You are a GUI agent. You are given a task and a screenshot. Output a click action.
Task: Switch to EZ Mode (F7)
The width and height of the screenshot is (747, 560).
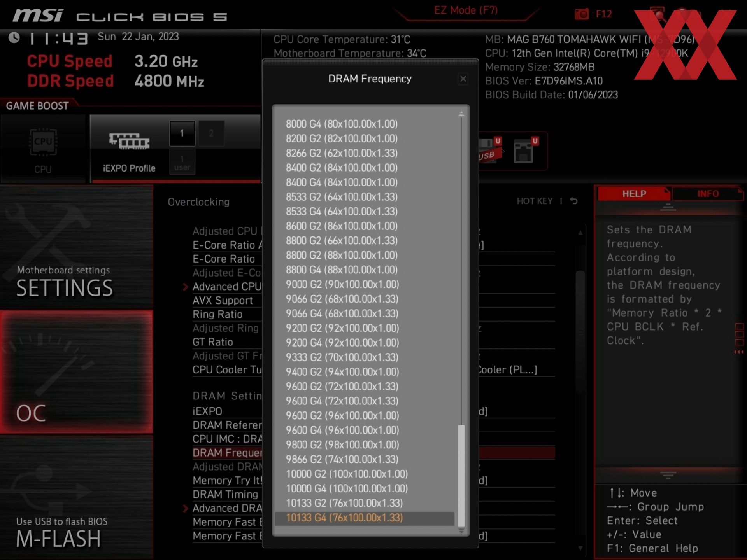coord(466,10)
